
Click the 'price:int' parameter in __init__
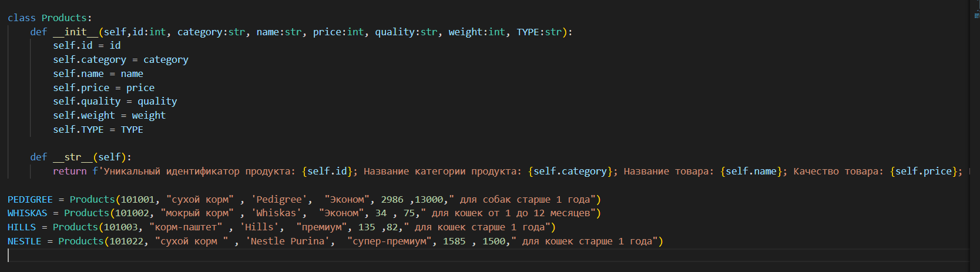338,32
